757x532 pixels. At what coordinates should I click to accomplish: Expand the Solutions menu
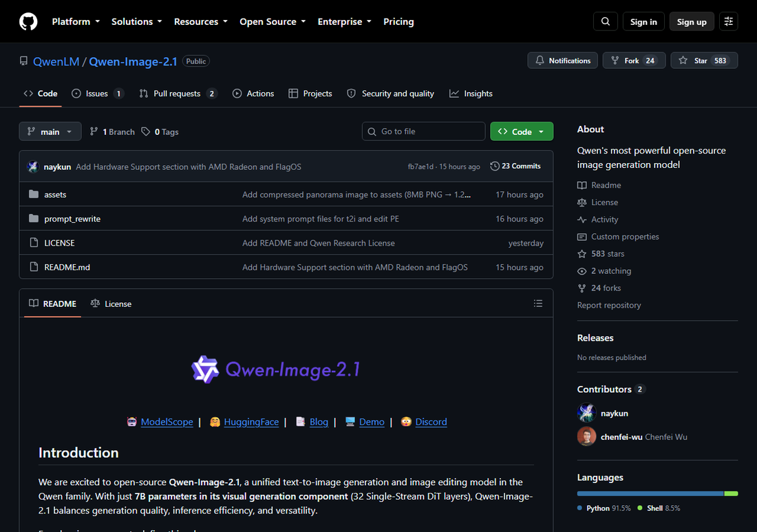137,22
